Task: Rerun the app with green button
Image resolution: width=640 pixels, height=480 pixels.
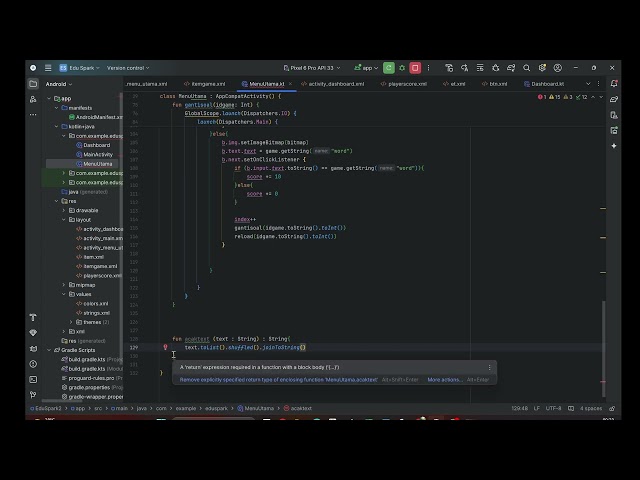Action: pos(389,68)
